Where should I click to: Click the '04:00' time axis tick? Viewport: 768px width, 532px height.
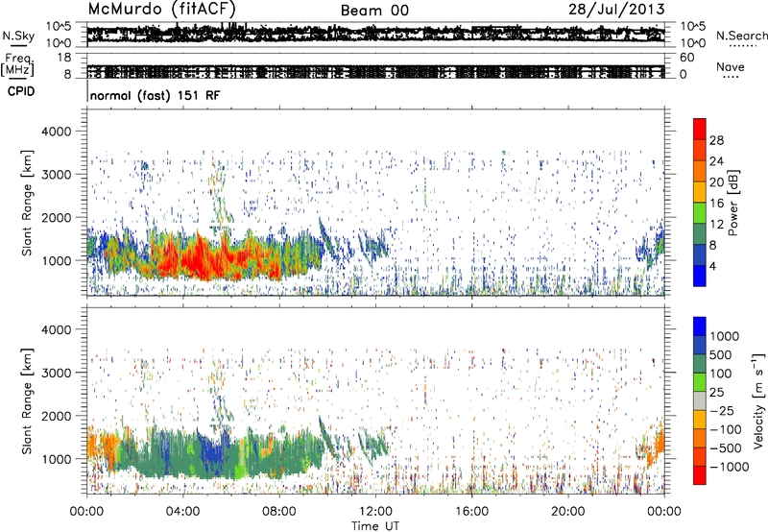[x=182, y=512]
